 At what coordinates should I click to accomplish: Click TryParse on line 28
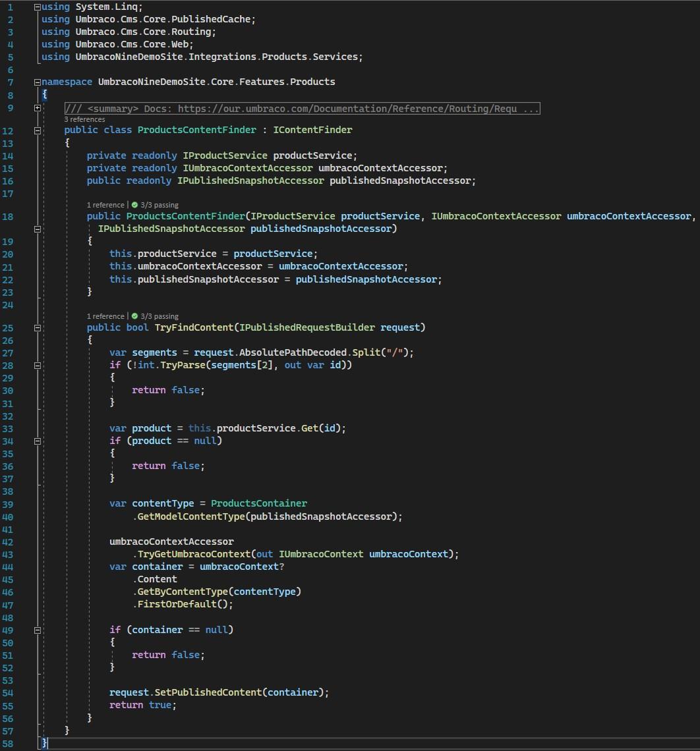click(x=183, y=365)
